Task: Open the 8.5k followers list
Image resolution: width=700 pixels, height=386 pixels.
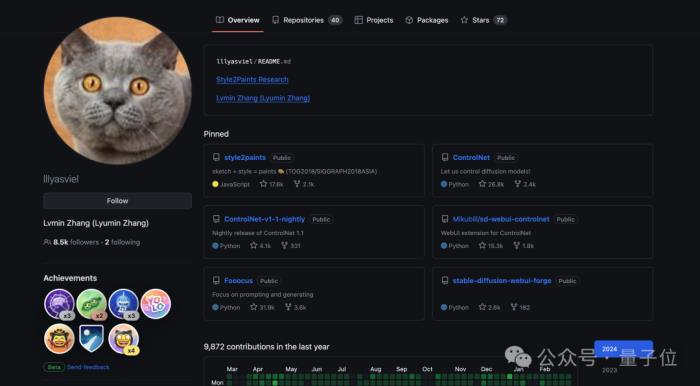Action: tap(76, 242)
